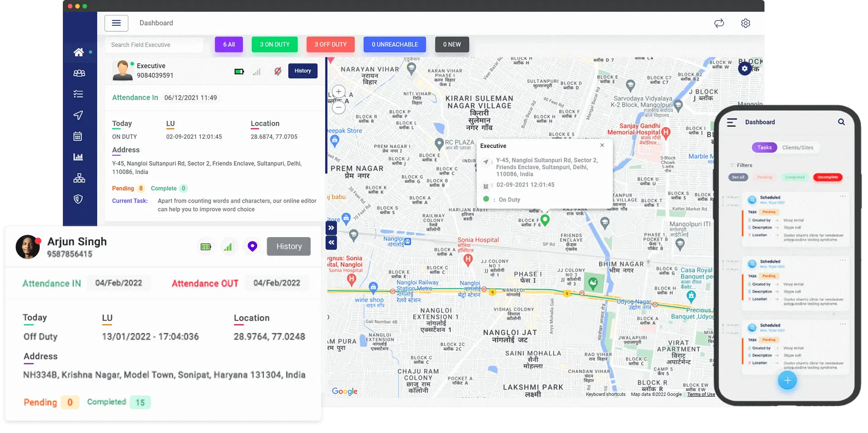Screen dimensions: 868x433
Task: Toggle the Incomplete filter on mobile dashboard
Action: point(828,177)
